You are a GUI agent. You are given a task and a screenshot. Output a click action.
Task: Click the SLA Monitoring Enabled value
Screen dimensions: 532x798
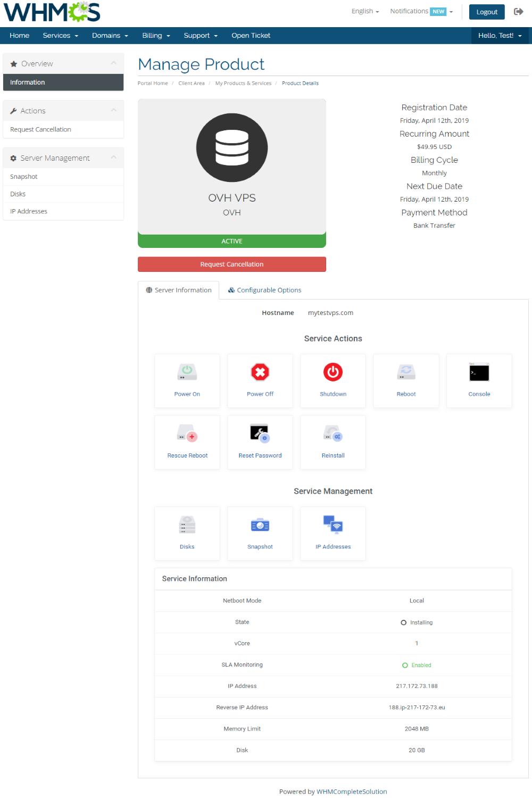click(x=417, y=665)
